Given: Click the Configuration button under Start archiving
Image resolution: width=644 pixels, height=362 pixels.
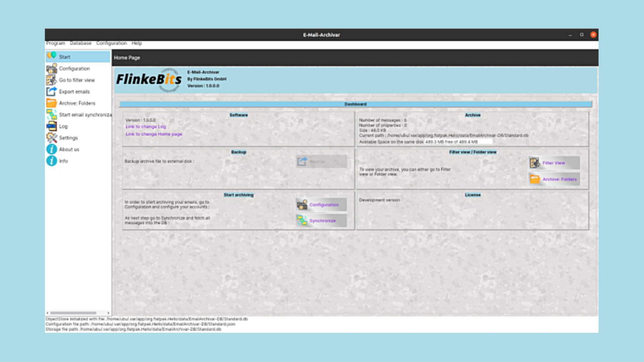Looking at the screenshot, I should click(321, 204).
